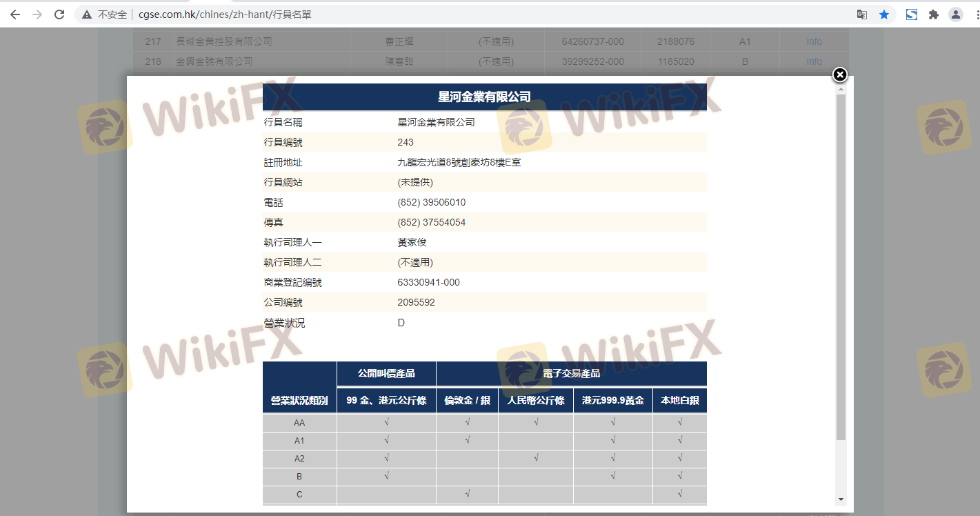The image size is (980, 516).
Task: Open the Chrome profile avatar
Action: click(x=956, y=14)
